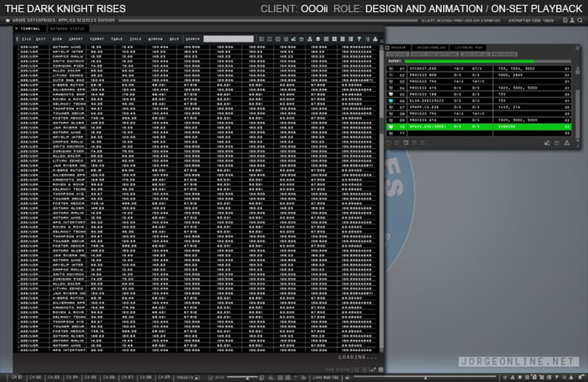Toggle channel CH 01 in bottom bar
The width and height of the screenshot is (588, 382).
coord(16,378)
